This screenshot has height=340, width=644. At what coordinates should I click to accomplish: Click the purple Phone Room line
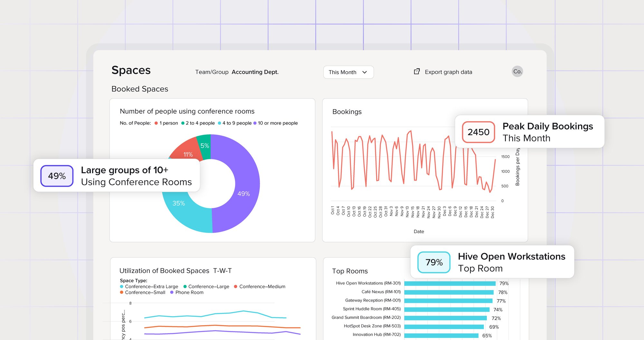pyautogui.click(x=222, y=332)
